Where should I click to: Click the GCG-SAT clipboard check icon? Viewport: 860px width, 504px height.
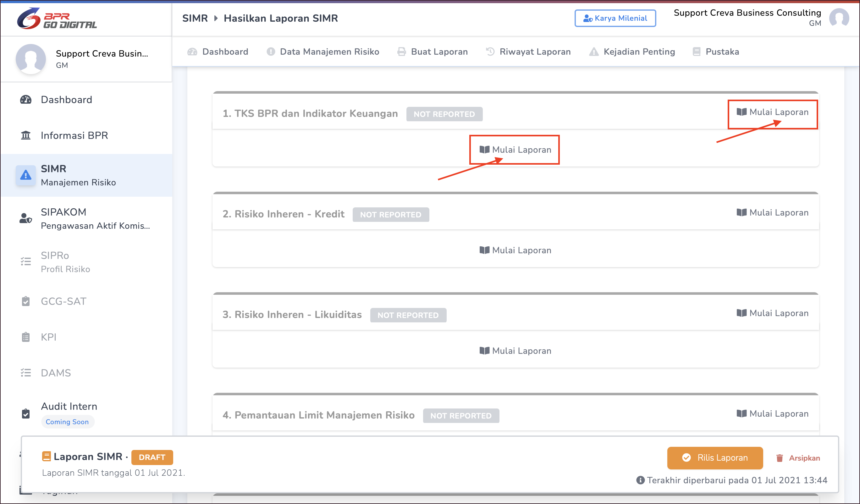pos(25,301)
